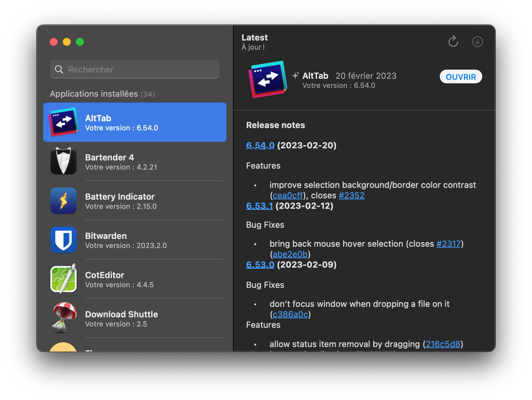The height and width of the screenshot is (400, 532).
Task: Click the download all updates icon
Action: [477, 42]
